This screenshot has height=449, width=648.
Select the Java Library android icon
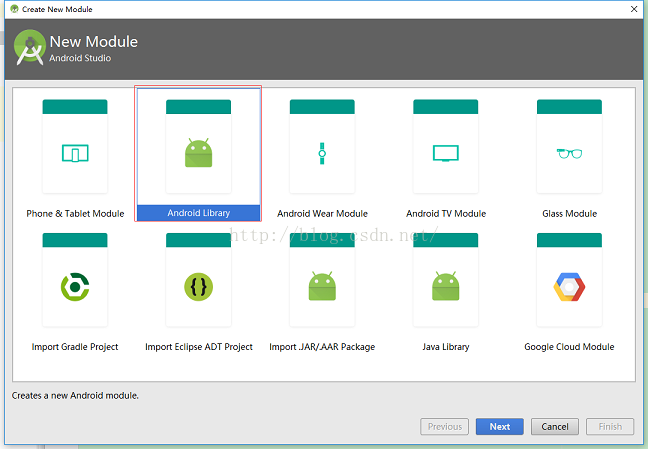[x=446, y=286]
